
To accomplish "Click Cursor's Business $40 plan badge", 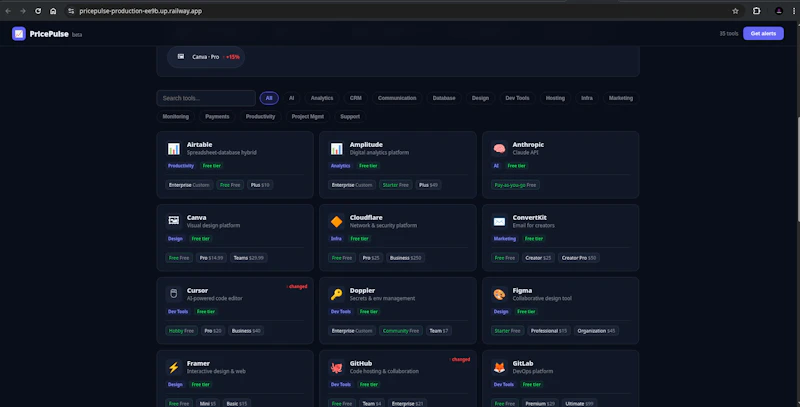I will pyautogui.click(x=246, y=331).
